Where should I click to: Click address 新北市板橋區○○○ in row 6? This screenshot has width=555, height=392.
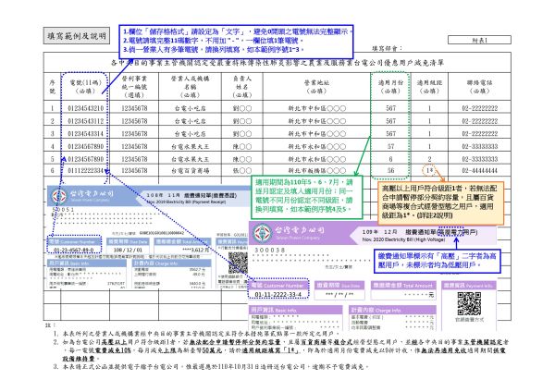(316, 170)
